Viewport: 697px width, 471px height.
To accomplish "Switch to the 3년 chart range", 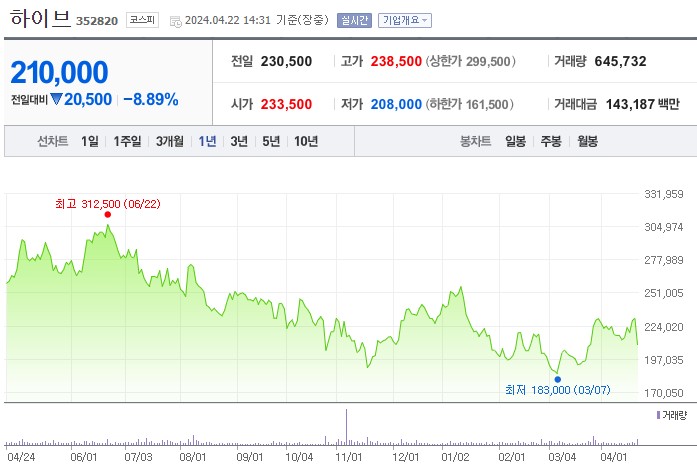I will 239,141.
